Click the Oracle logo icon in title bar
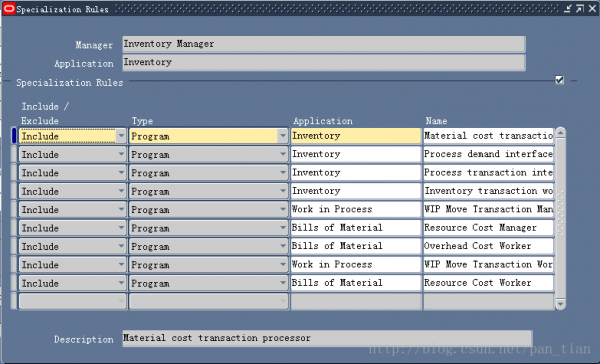Viewport: 600px width, 364px height. click(x=9, y=8)
